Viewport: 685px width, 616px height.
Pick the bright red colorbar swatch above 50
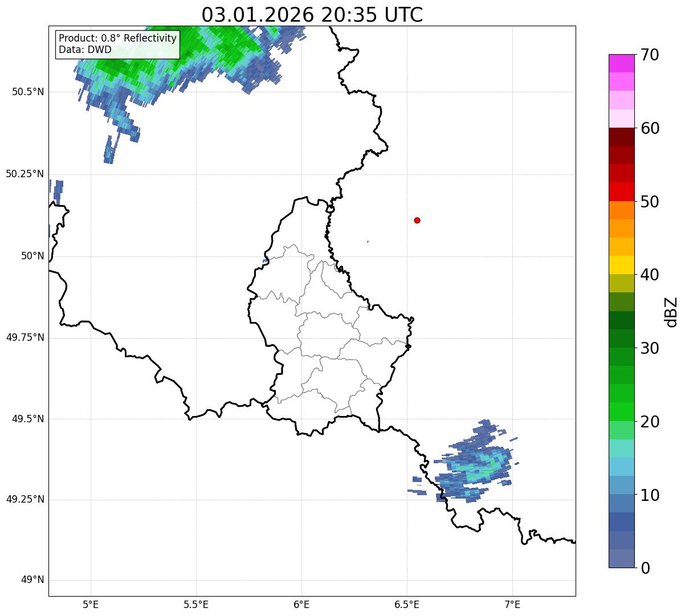(622, 191)
